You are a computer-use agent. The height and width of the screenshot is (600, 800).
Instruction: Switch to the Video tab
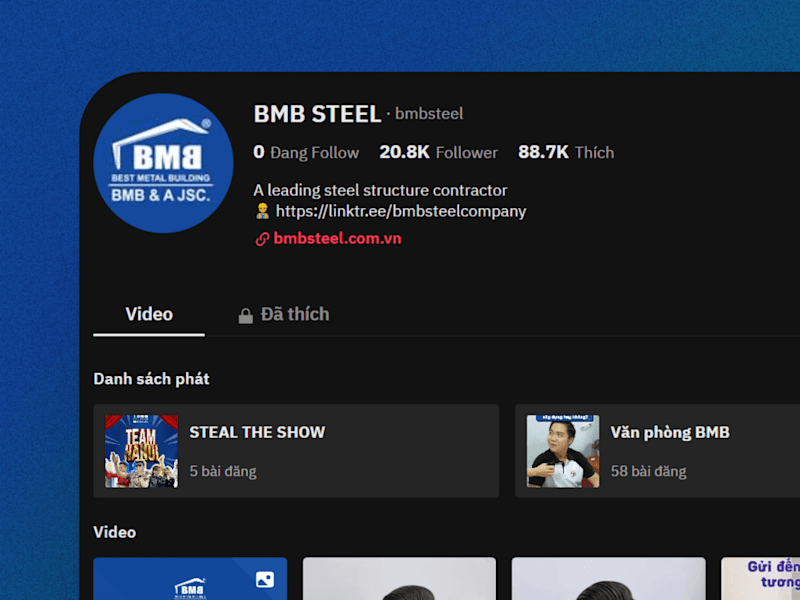click(x=149, y=314)
